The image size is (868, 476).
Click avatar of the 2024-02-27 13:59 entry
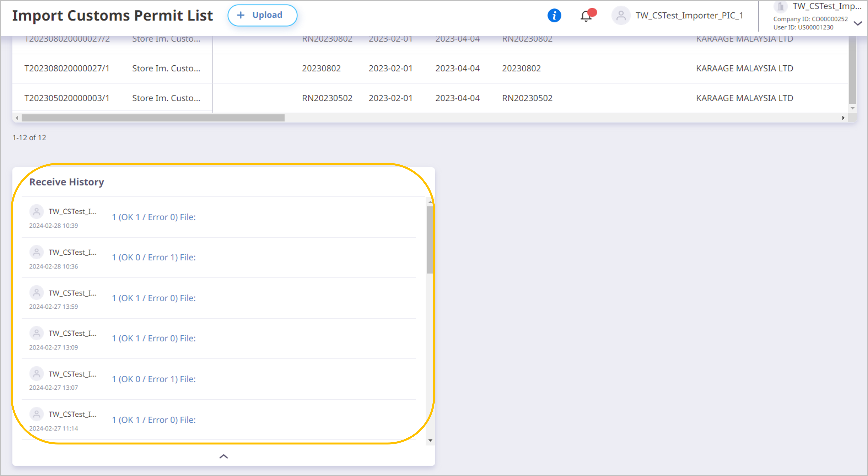36,293
